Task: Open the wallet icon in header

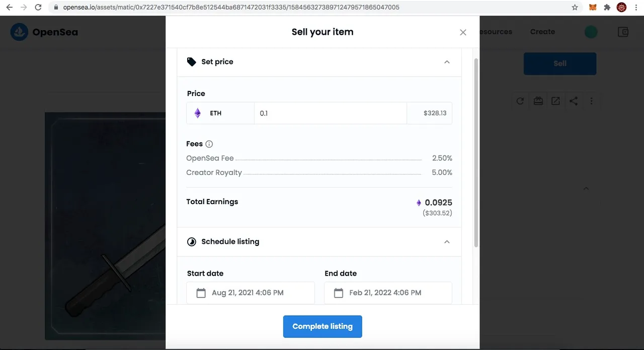Action: pos(623,32)
